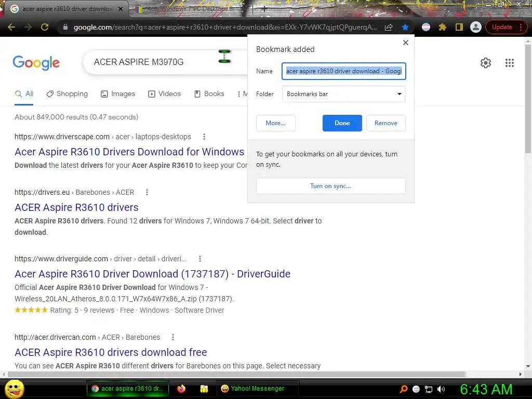Viewport: 532px width, 399px height.
Task: Open the side panel icon
Action: pos(459,27)
